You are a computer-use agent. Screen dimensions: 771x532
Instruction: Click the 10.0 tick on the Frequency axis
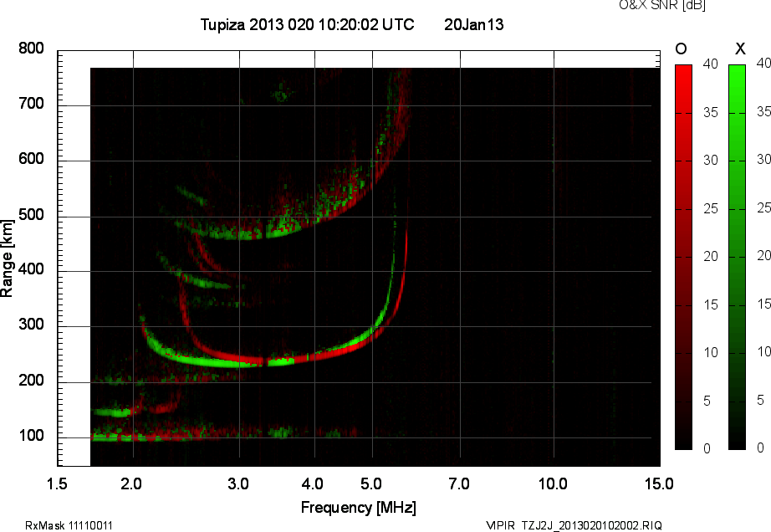[554, 483]
